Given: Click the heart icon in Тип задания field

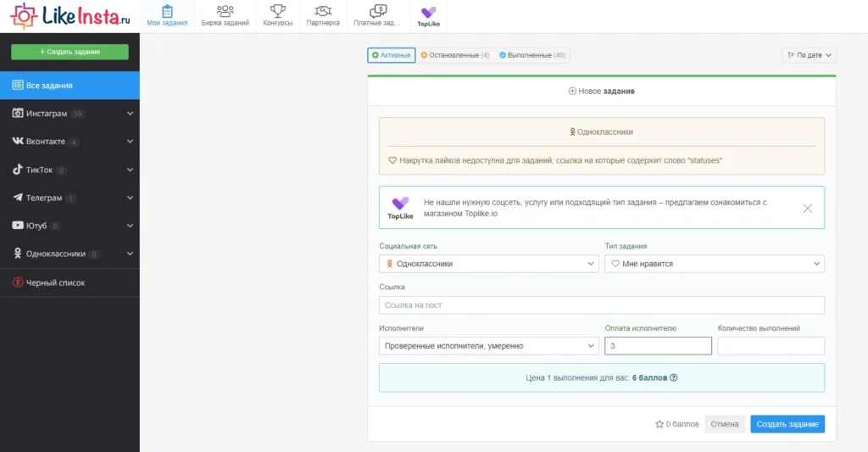Looking at the screenshot, I should pos(615,264).
